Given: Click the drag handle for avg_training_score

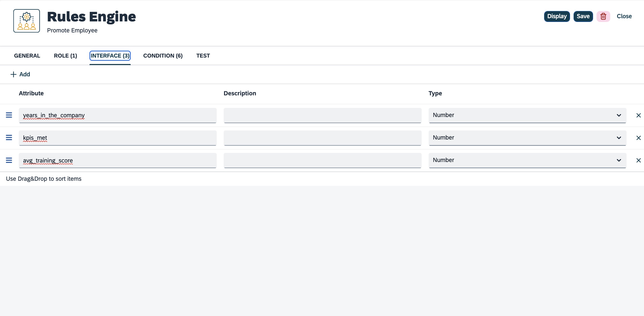Looking at the screenshot, I should coord(9,160).
